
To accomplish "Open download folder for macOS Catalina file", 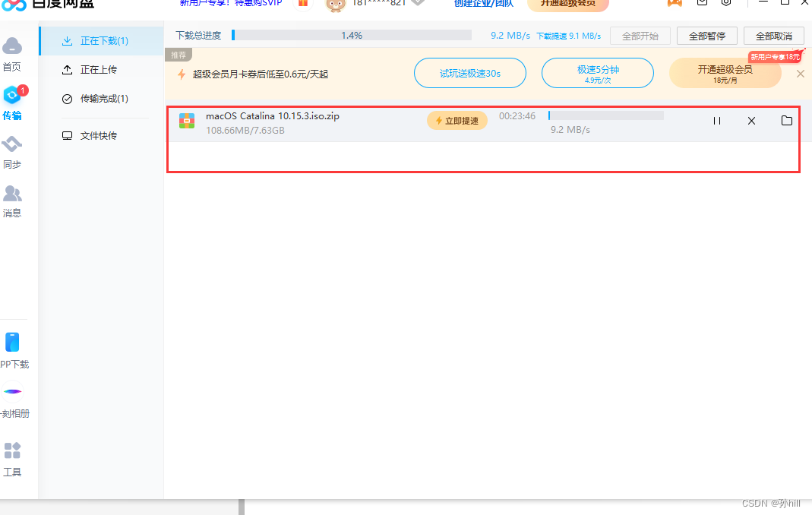I will [x=787, y=121].
